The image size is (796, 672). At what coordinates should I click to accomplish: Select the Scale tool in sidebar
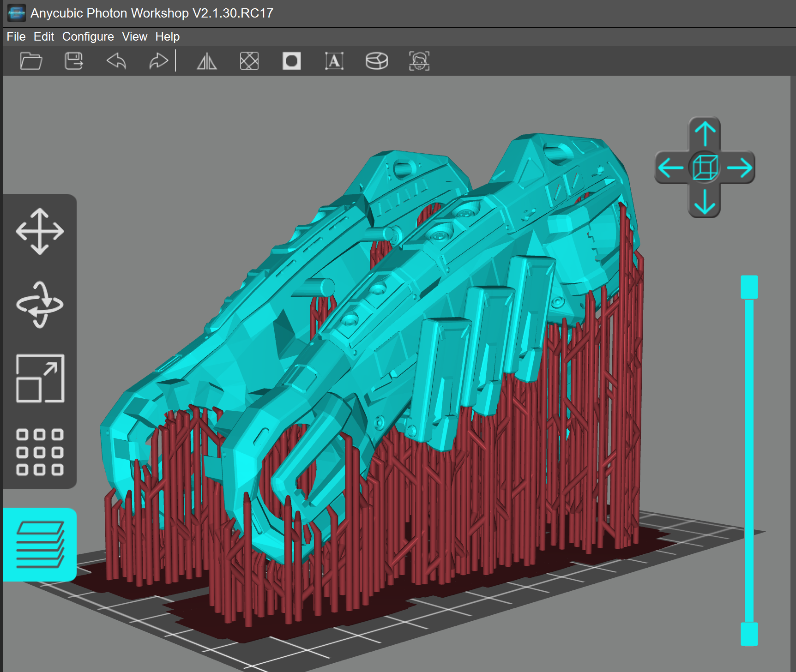[40, 378]
